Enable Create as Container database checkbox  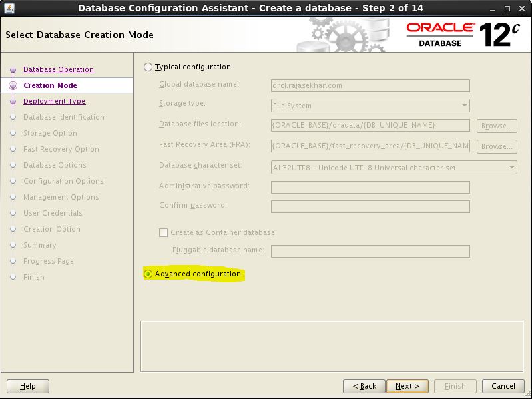164,233
